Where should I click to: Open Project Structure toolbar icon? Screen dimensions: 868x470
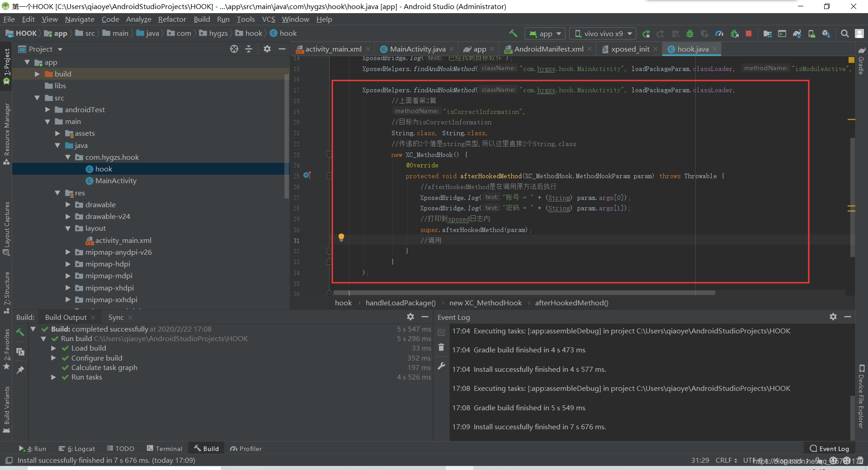coord(767,33)
